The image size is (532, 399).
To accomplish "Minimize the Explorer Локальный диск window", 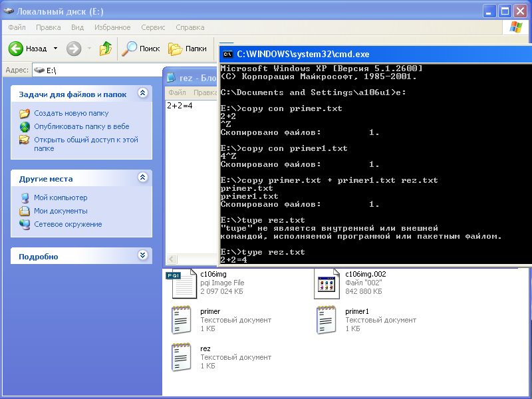I will [489, 11].
